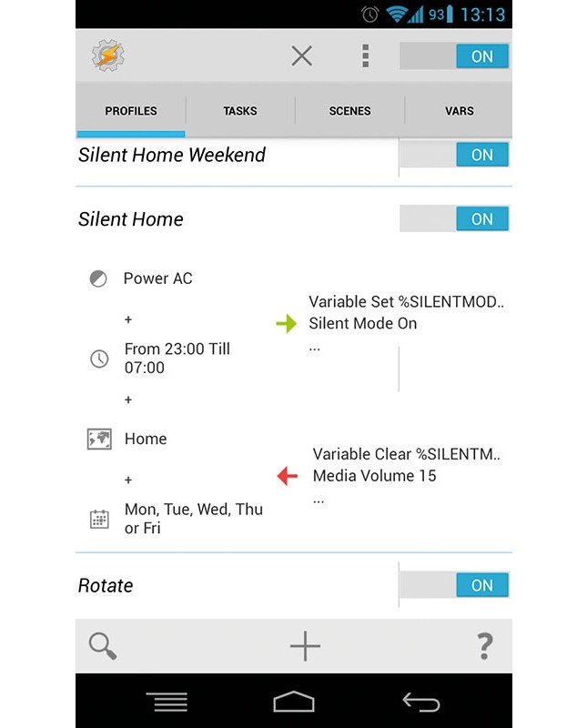Tap the magnifier search icon
Image resolution: width=587 pixels, height=728 pixels.
click(102, 646)
